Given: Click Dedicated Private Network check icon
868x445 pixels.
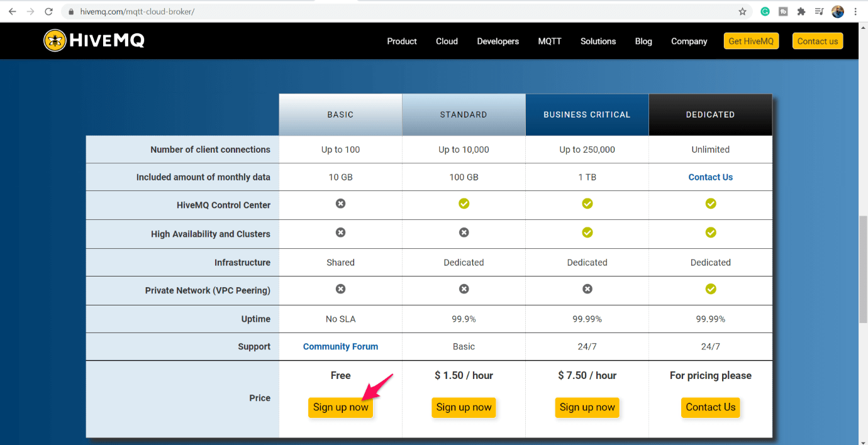Looking at the screenshot, I should click(710, 289).
